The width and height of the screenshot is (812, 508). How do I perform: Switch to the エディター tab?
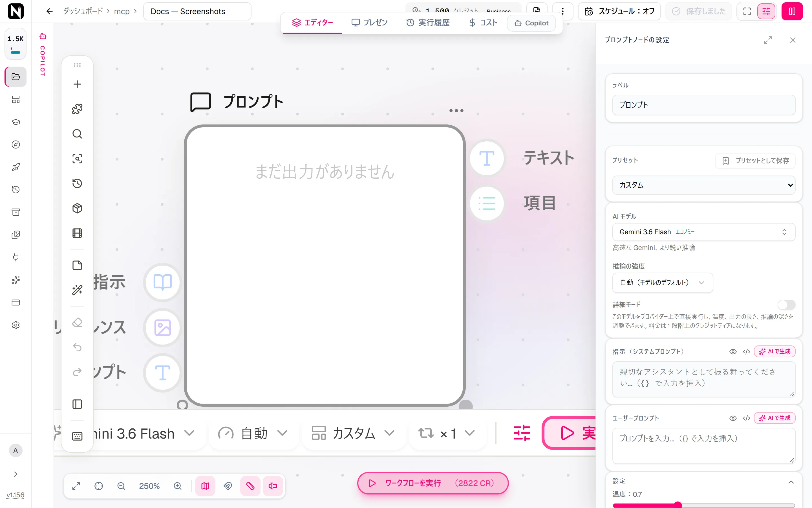coord(312,23)
